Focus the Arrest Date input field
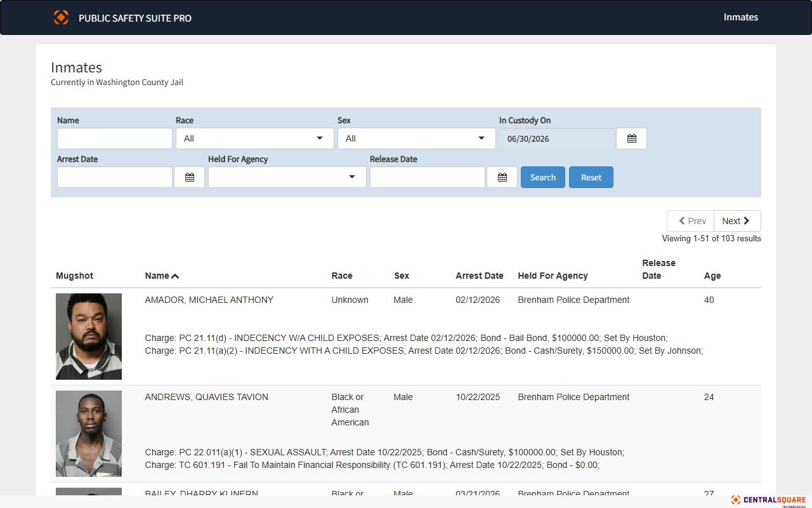Viewport: 812px width, 508px height. [115, 177]
